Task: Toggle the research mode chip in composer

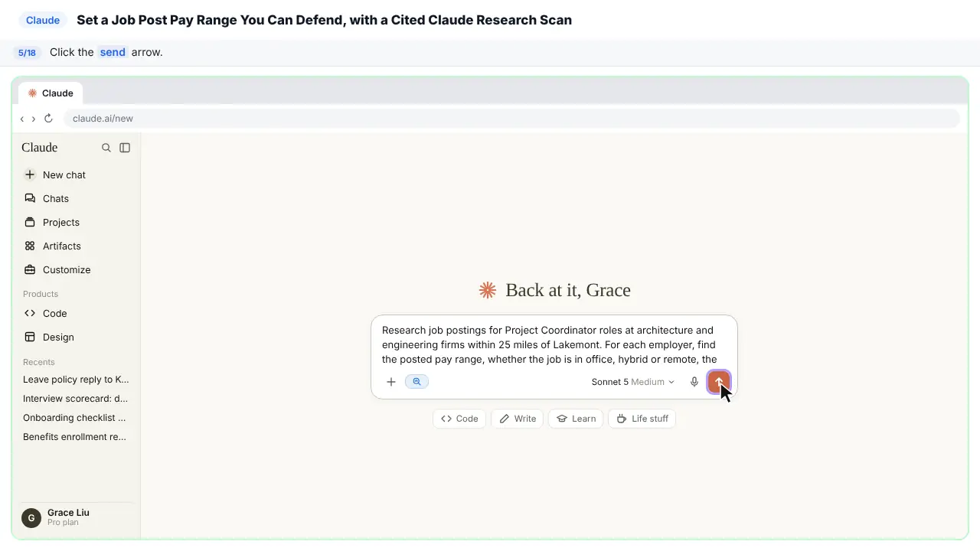Action: coord(417,382)
